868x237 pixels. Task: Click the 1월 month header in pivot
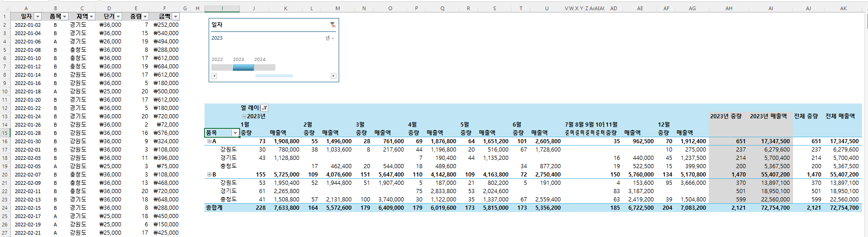pyautogui.click(x=245, y=125)
